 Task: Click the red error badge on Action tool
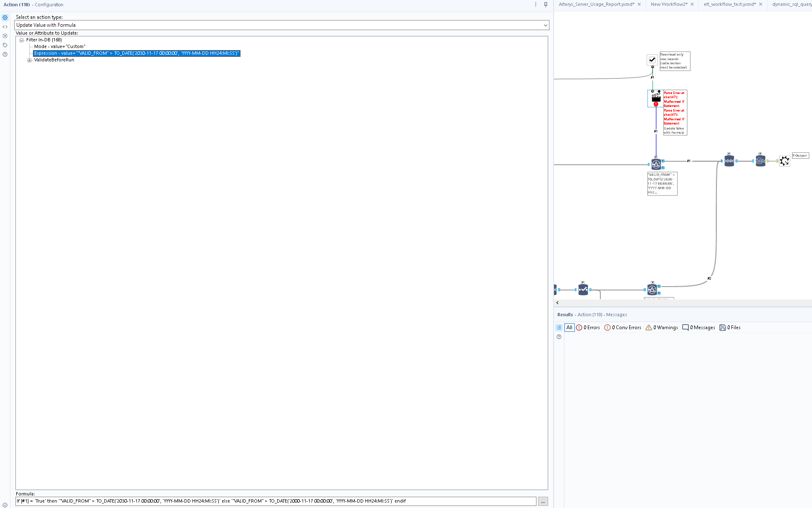tap(656, 104)
